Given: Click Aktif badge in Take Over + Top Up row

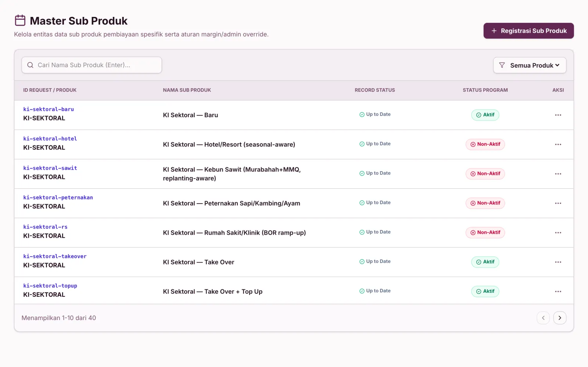Looking at the screenshot, I should 485,291.
